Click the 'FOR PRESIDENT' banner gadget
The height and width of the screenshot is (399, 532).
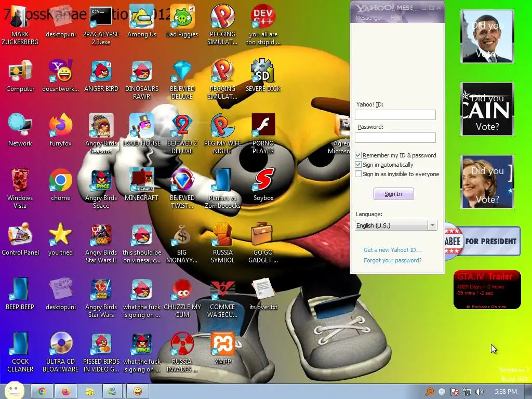click(x=483, y=241)
